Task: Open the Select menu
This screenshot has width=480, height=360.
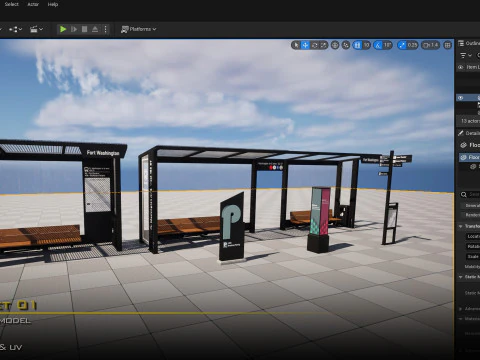Action: (x=12, y=4)
